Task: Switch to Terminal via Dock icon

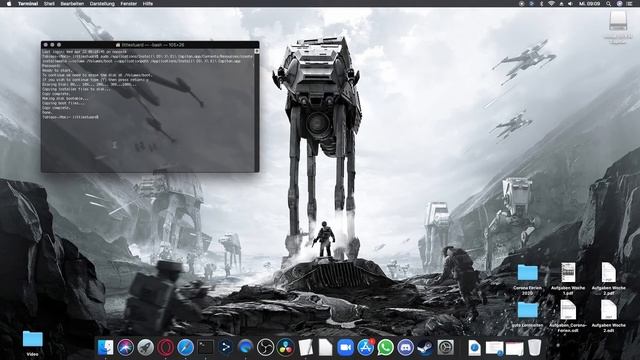Action: [205, 348]
